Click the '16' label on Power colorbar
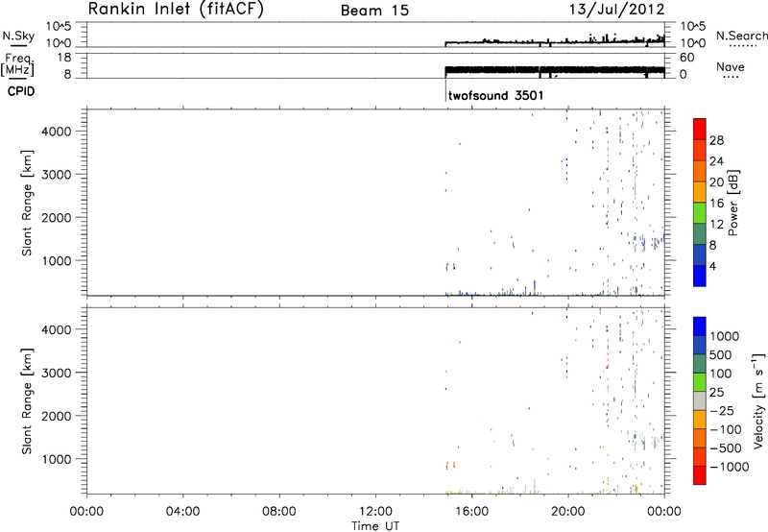The image size is (768, 532). (717, 204)
